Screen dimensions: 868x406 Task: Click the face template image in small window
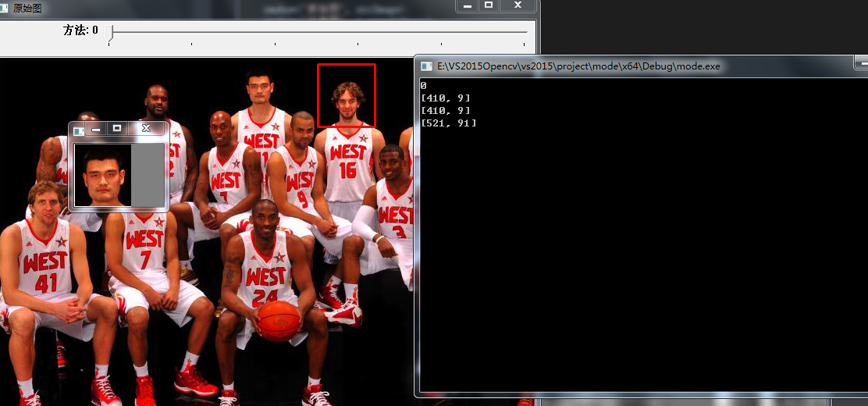(103, 175)
